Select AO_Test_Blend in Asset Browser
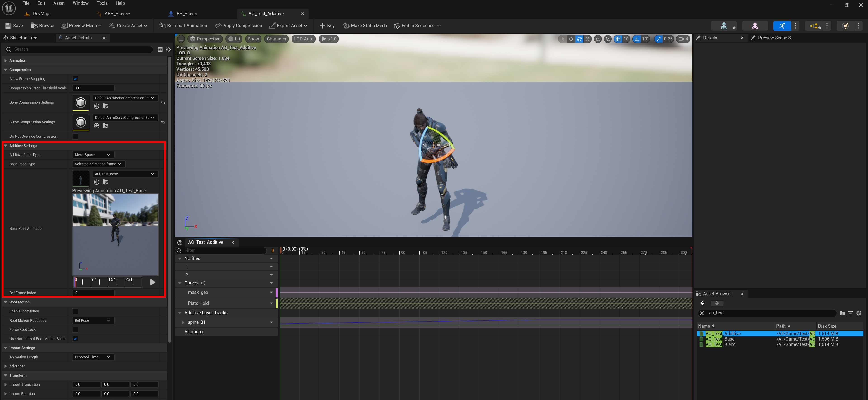This screenshot has height=400, width=868. (x=720, y=345)
